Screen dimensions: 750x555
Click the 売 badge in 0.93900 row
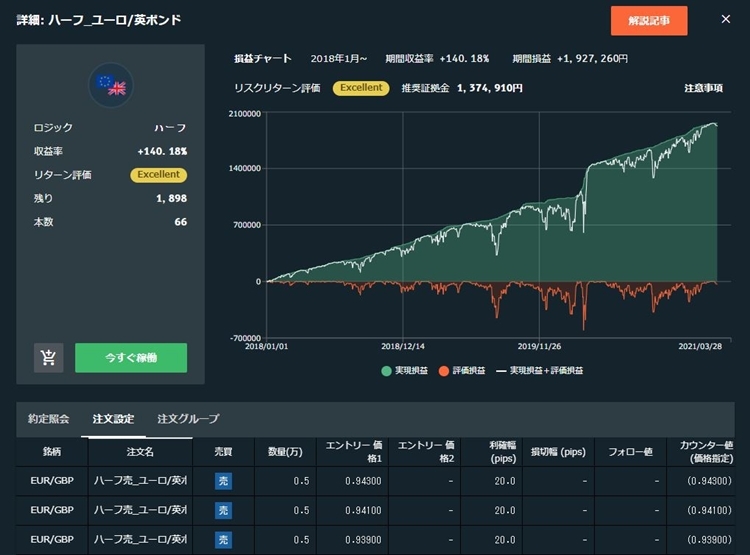(x=223, y=540)
